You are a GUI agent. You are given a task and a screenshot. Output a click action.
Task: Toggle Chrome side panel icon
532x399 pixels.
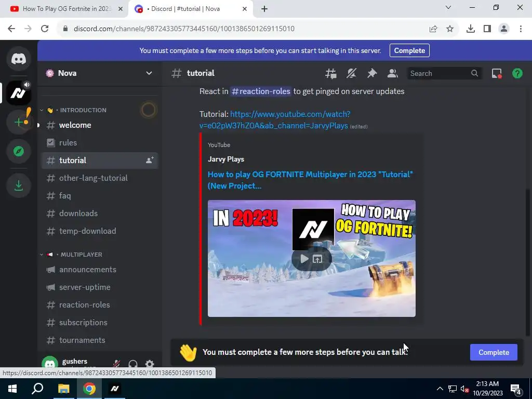(487, 29)
